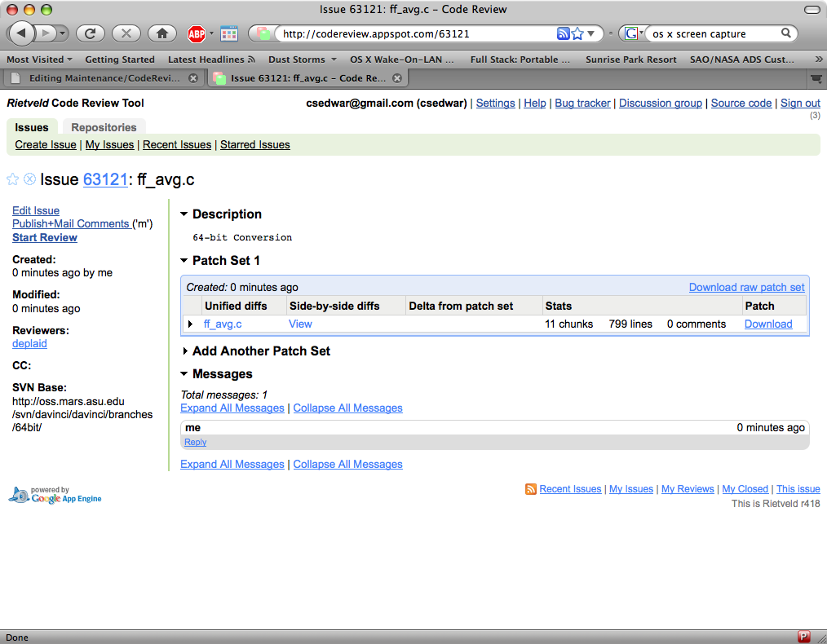The height and width of the screenshot is (644, 827).
Task: Click Download raw patch set
Action: point(746,287)
